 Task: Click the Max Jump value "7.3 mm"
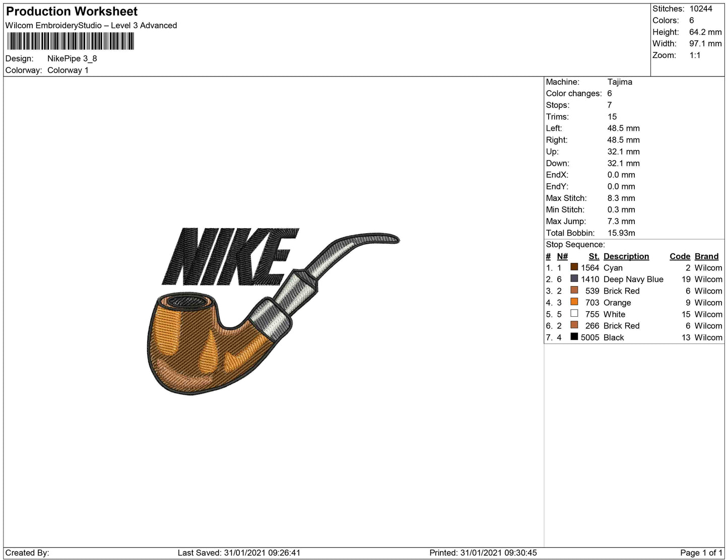621,221
